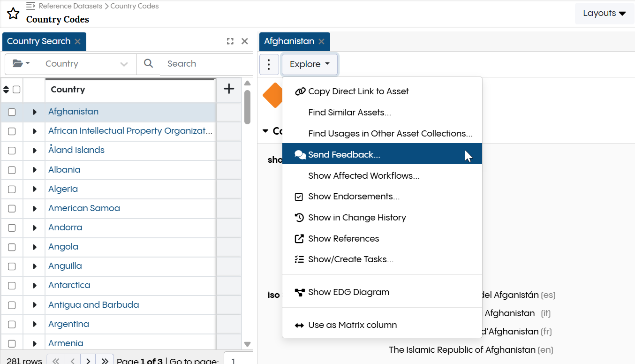
Task: Open the three-dot kebab menu beside Explore
Action: (269, 64)
